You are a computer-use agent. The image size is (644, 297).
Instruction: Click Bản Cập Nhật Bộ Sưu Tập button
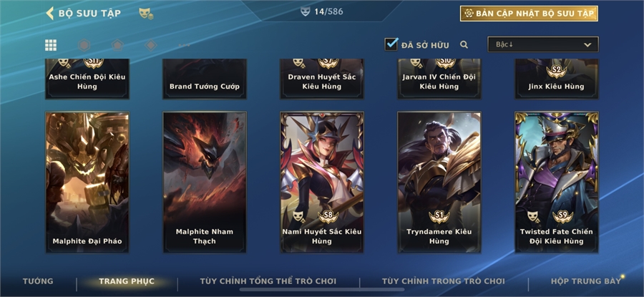point(529,14)
